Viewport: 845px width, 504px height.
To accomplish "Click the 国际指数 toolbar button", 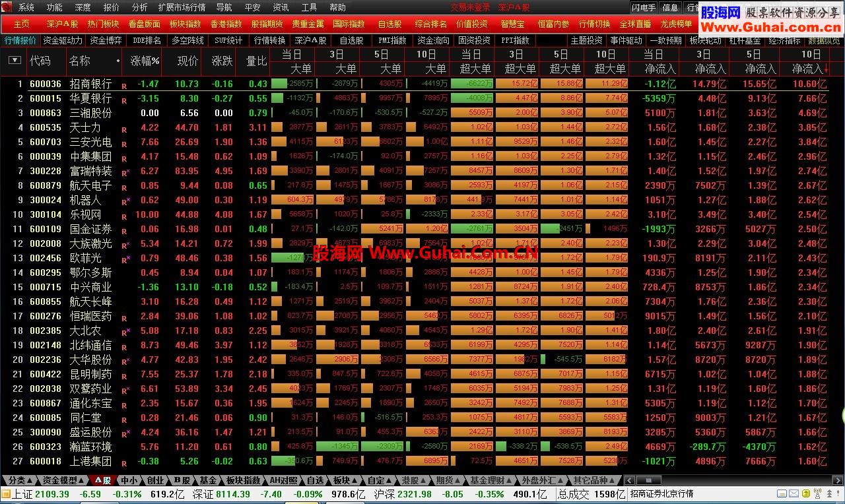I will pyautogui.click(x=349, y=24).
